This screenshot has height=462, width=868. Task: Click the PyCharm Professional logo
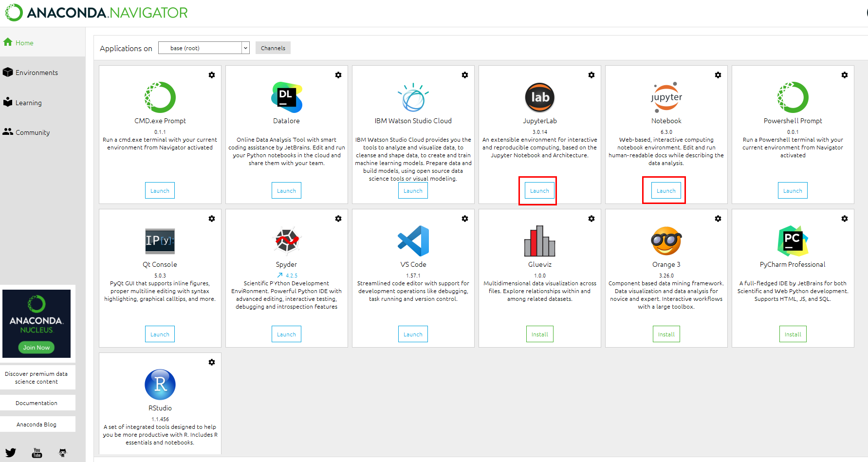(x=793, y=241)
